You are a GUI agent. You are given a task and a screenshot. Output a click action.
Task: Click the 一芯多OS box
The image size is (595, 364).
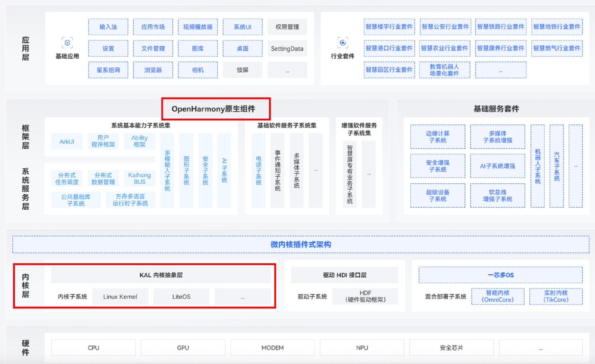pos(501,275)
